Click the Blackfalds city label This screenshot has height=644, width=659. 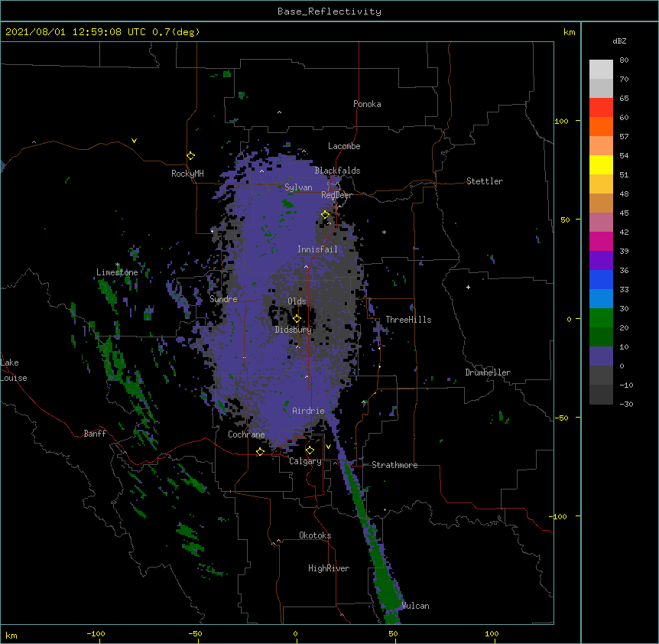[x=337, y=171]
